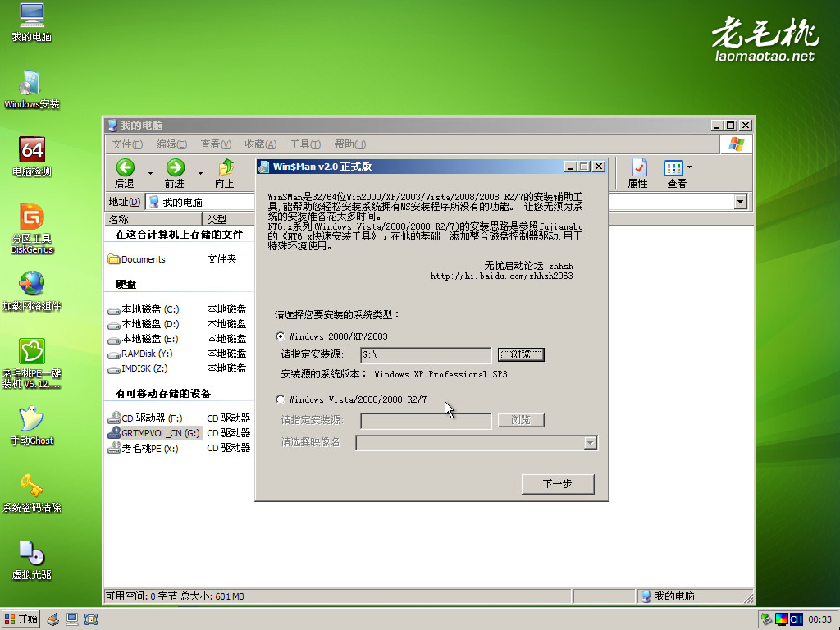Open the 帮助(H) menu
Image resolution: width=840 pixels, height=630 pixels.
point(349,144)
